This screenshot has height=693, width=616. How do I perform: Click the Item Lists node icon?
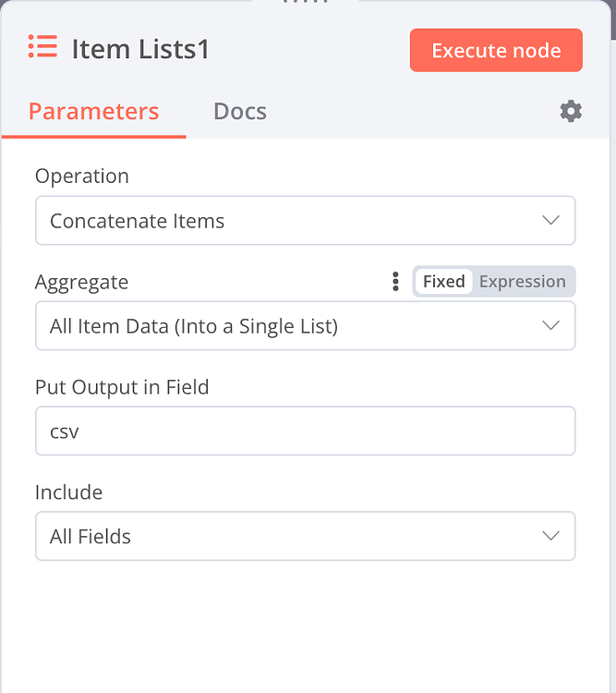[42, 47]
